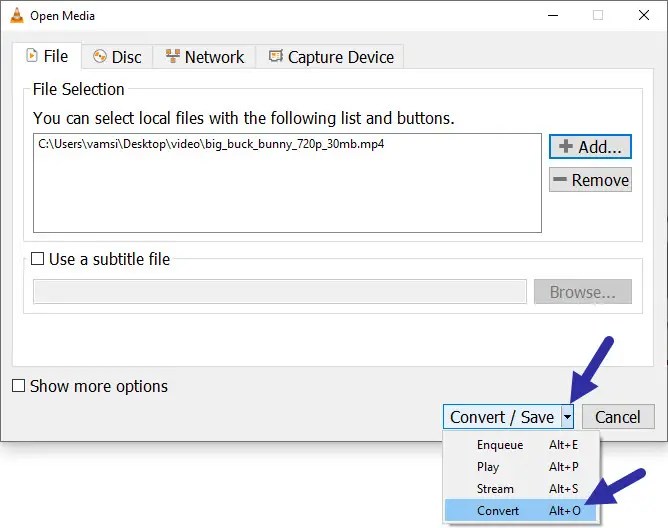Enable the Use a subtitle file checkbox

(37, 259)
